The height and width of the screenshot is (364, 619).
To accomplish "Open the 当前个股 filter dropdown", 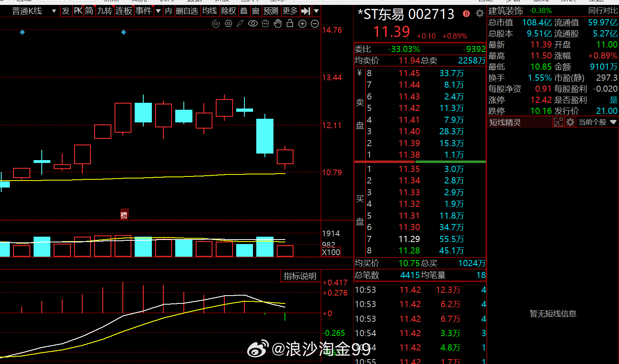I will click(x=597, y=122).
